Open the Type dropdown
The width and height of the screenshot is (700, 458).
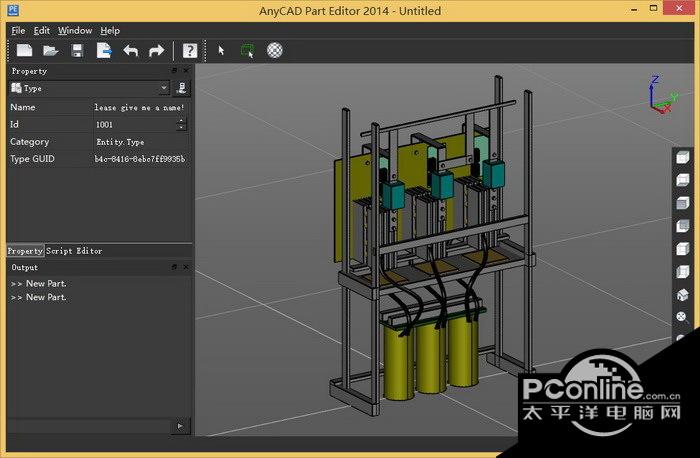pyautogui.click(x=89, y=88)
